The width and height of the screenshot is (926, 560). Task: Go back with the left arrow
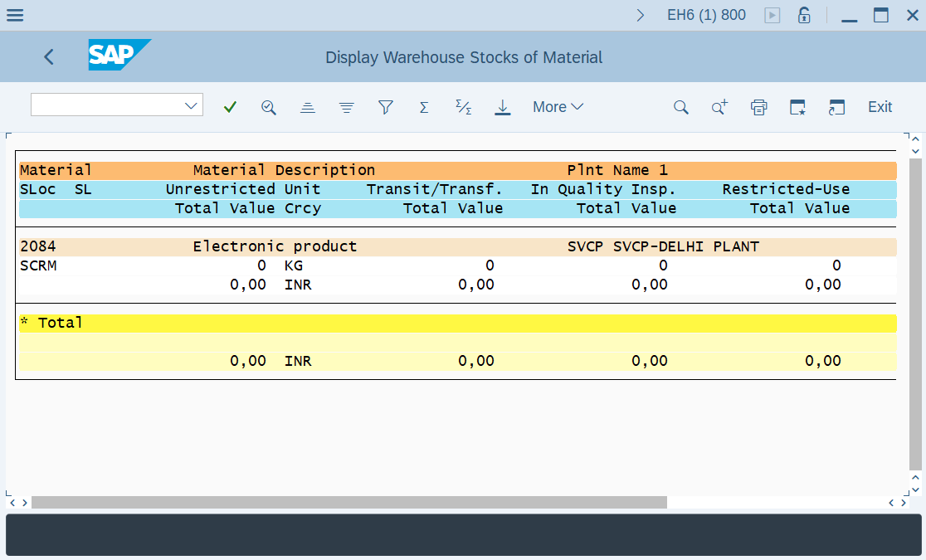49,56
